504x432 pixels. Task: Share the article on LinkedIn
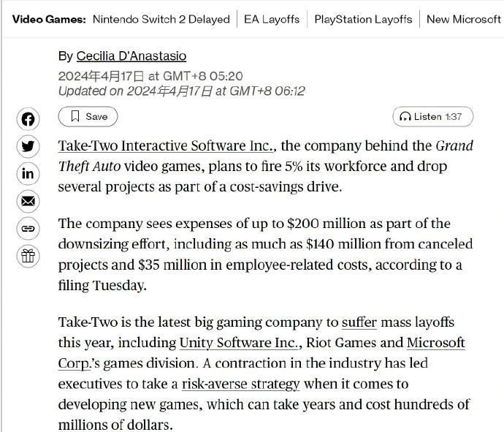point(28,174)
